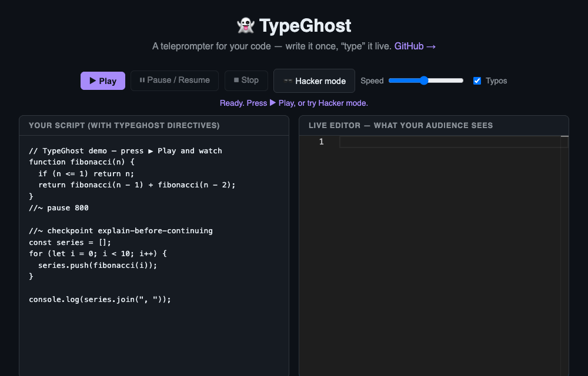Click the 'series.push(fibonacci(i));' line
588x376 pixels.
tap(98, 265)
